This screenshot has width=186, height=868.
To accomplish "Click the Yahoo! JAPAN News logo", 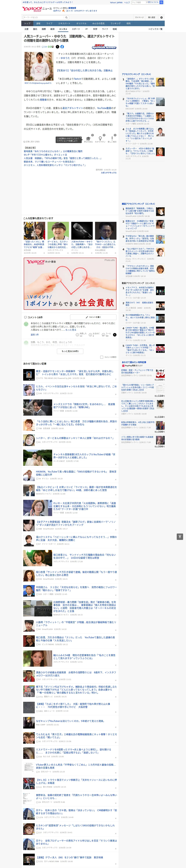I will point(37,9).
